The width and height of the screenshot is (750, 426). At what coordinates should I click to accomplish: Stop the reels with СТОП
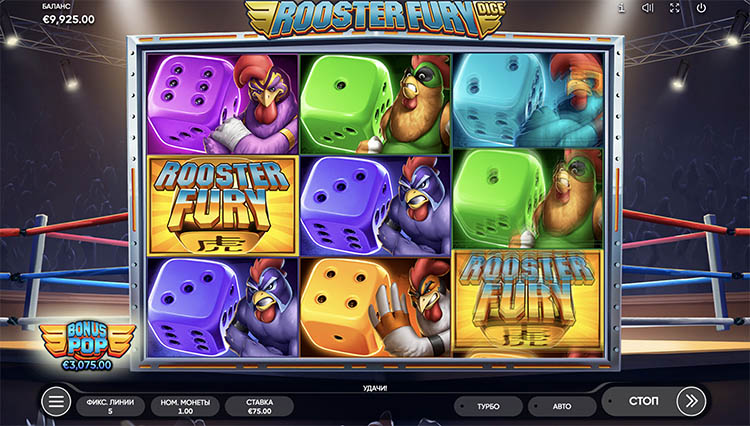point(643,401)
